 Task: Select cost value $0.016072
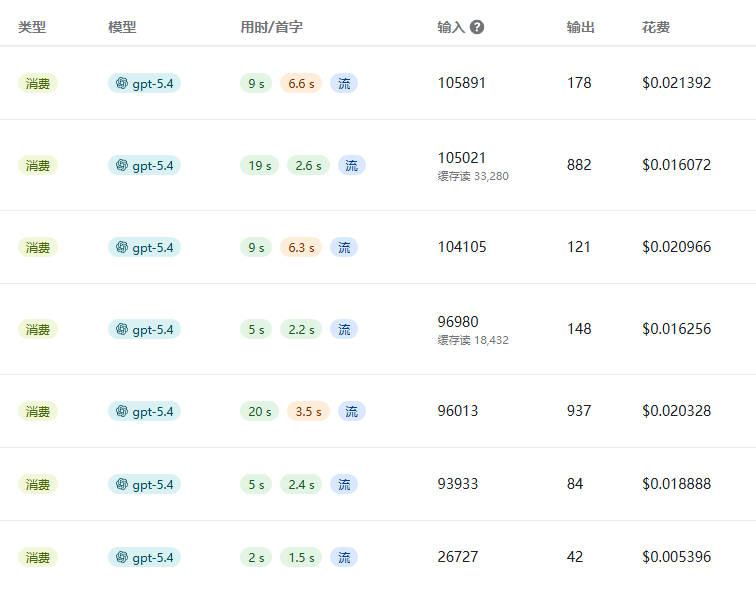tap(676, 165)
